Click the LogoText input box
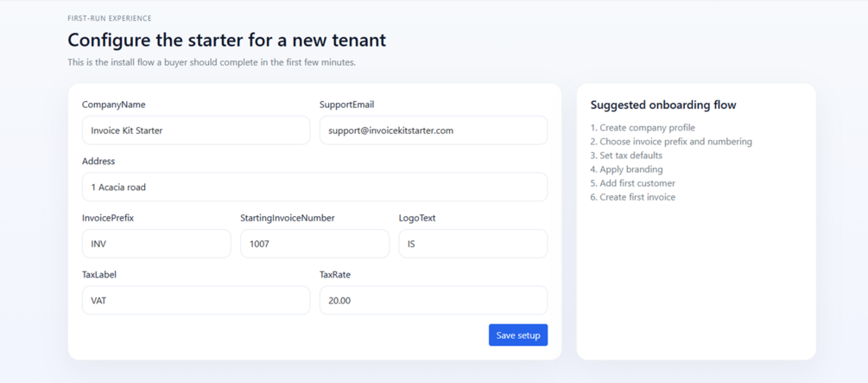868x383 pixels. 472,244
